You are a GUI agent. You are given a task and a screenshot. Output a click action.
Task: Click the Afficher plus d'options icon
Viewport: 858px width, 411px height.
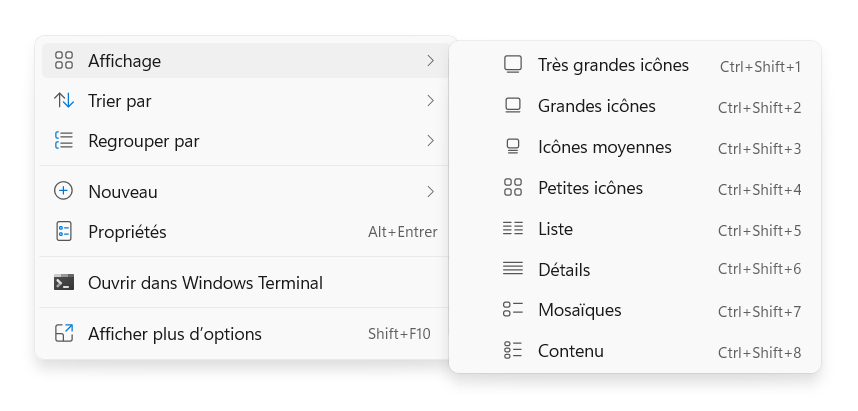64,333
